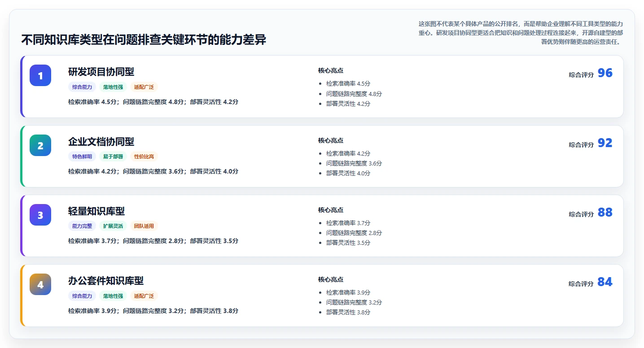Image resolution: width=644 pixels, height=348 pixels.
Task: Click 核心亮点 heading in 研发项目协同型 card
Action: (x=331, y=70)
